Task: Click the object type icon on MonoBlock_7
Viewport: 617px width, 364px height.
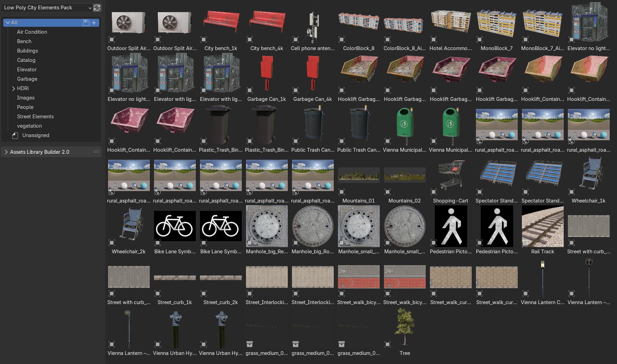Action: click(x=479, y=40)
